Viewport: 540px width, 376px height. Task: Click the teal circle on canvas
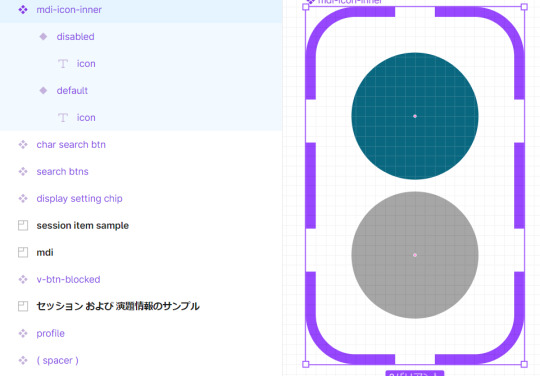tap(415, 116)
